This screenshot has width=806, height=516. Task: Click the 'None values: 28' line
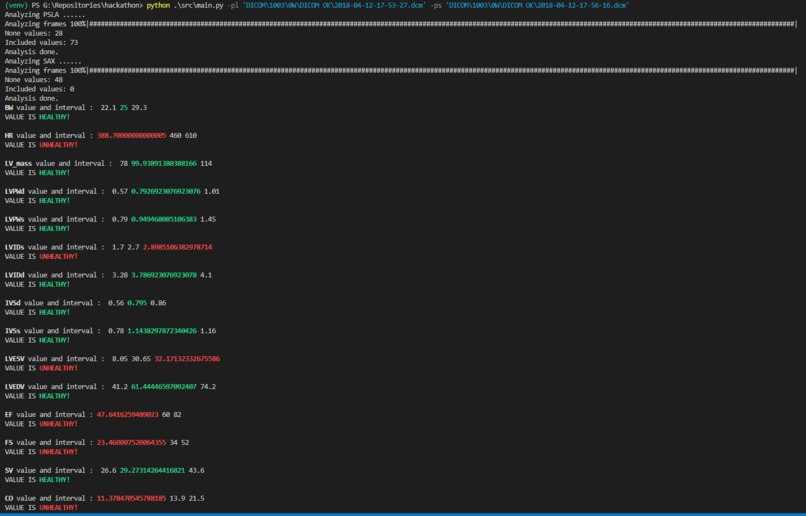pyautogui.click(x=33, y=33)
